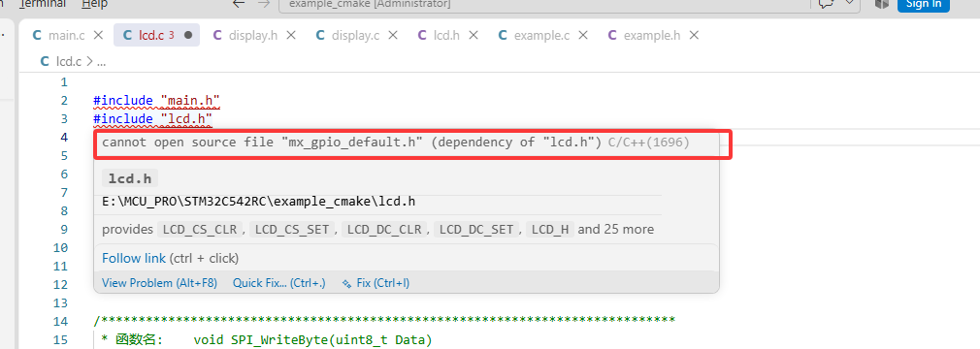The image size is (980, 349).
Task: Click the LCD_DC_CLR symbol in hover
Action: click(x=383, y=229)
